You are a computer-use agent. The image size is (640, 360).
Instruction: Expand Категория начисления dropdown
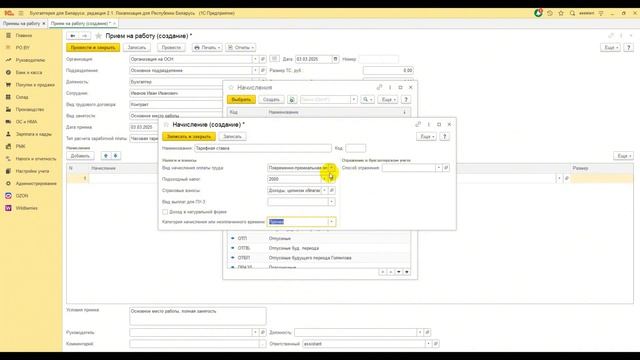click(331, 222)
